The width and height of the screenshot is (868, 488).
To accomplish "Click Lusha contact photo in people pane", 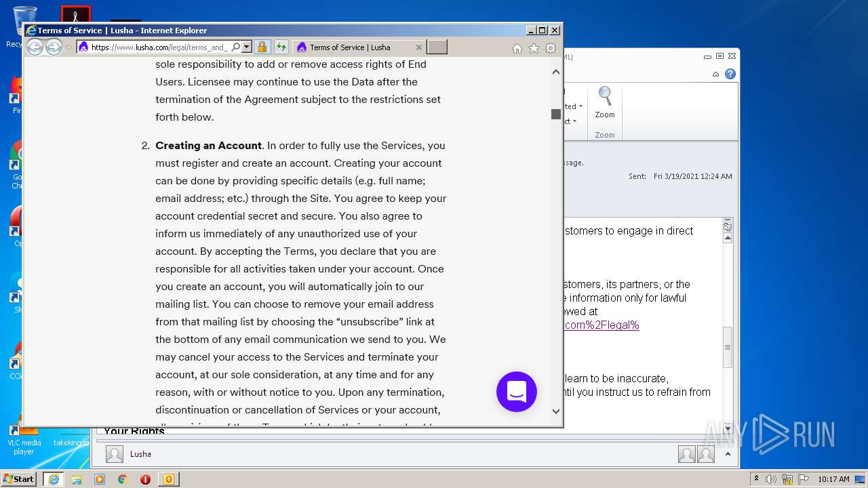I will 115,454.
